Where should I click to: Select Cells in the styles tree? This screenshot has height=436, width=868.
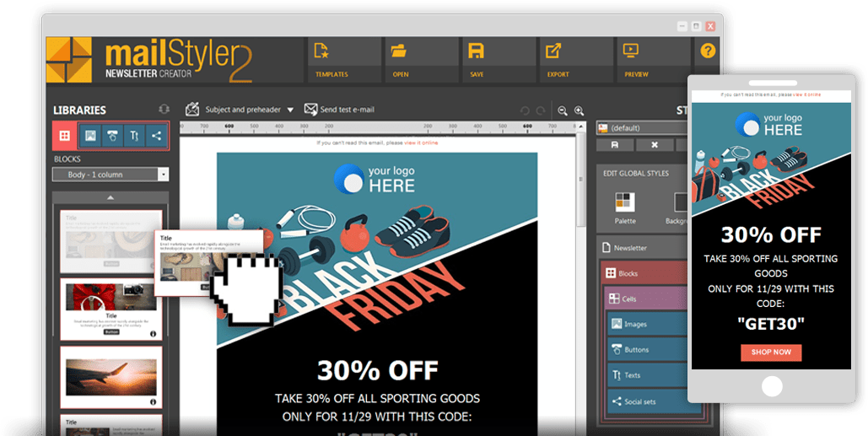pos(646,299)
